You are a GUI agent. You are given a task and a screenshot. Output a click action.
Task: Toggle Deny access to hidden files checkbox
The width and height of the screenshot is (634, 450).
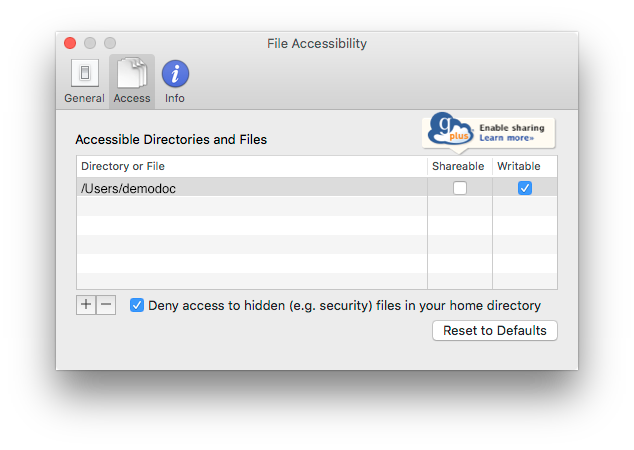tap(137, 305)
